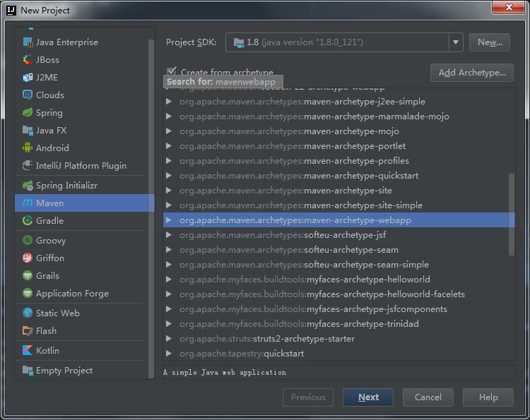530x420 pixels.
Task: Click the Project SDK combo box field
Action: point(344,42)
